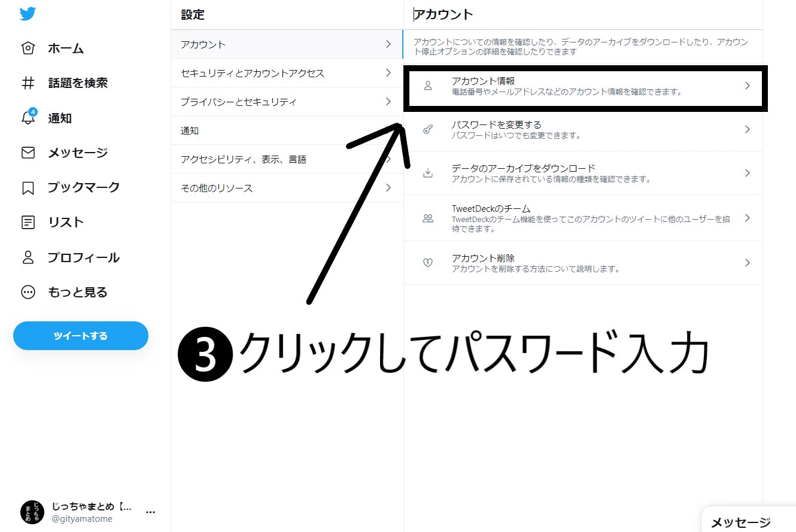Click key icon beside パスワードを変更する
The width and height of the screenshot is (796, 532).
click(428, 129)
